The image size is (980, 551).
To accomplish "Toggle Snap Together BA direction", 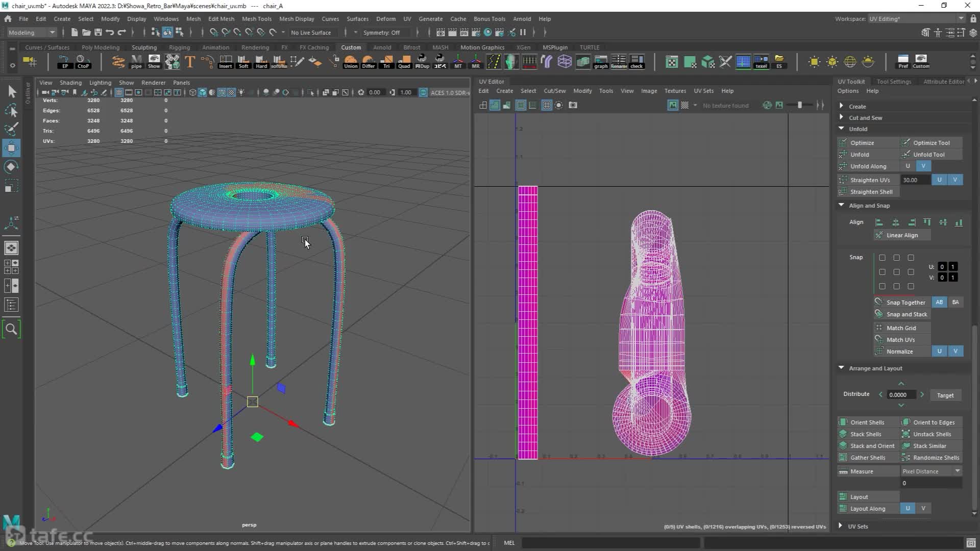I will click(x=955, y=302).
